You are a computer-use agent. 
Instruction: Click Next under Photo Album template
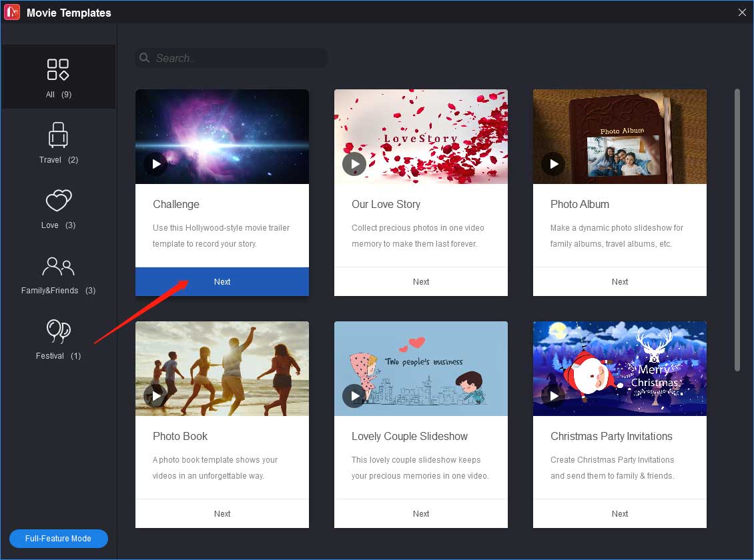click(620, 281)
